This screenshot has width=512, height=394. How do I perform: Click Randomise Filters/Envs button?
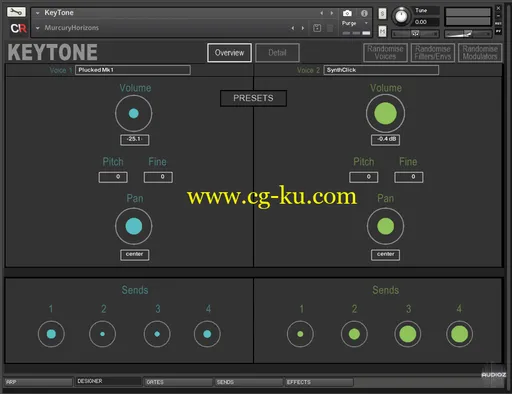point(433,53)
